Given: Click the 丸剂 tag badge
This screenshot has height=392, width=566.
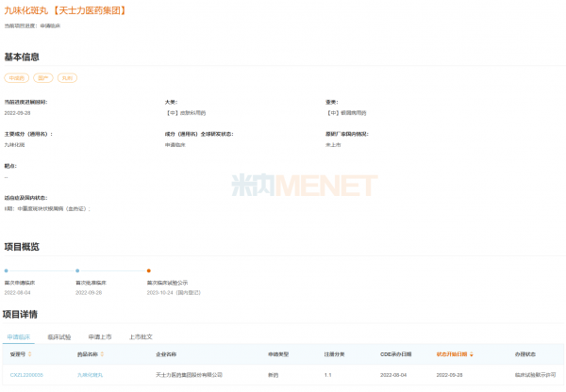Looking at the screenshot, I should tap(67, 78).
